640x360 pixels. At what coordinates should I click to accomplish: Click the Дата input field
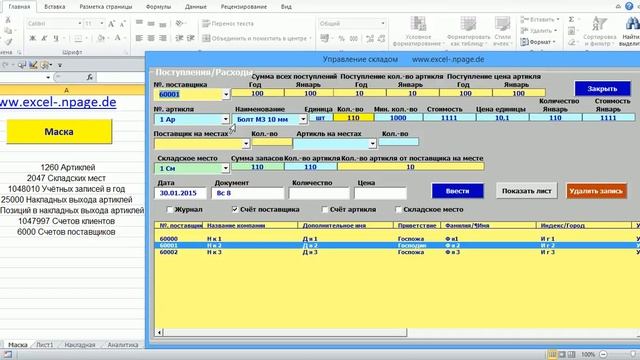180,193
